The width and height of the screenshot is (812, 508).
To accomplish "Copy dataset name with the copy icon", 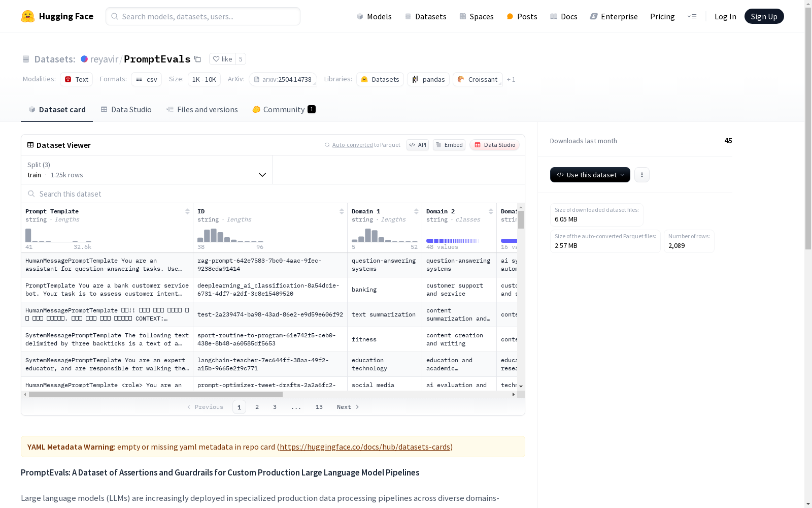I will (198, 59).
